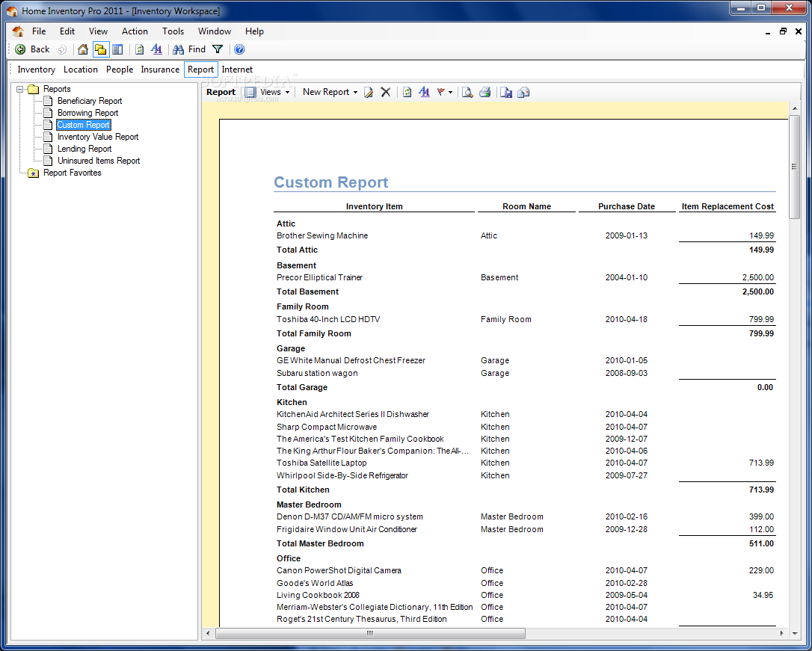Open the Edit menu

click(67, 31)
